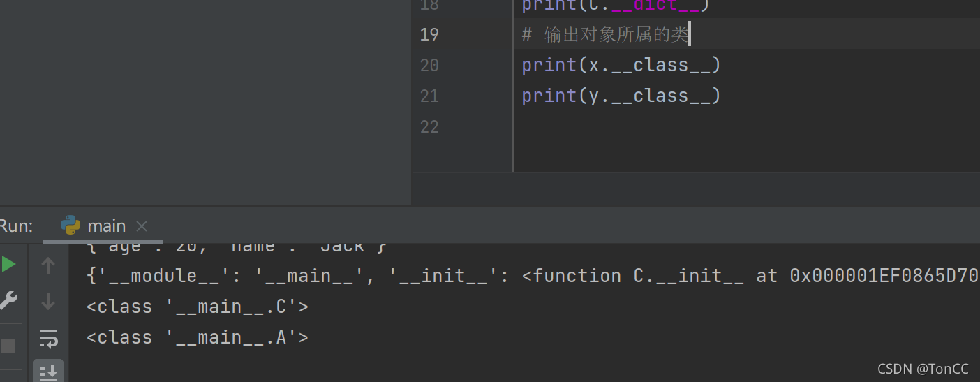Jump up the stack trace arrow
The width and height of the screenshot is (980, 382).
click(48, 265)
